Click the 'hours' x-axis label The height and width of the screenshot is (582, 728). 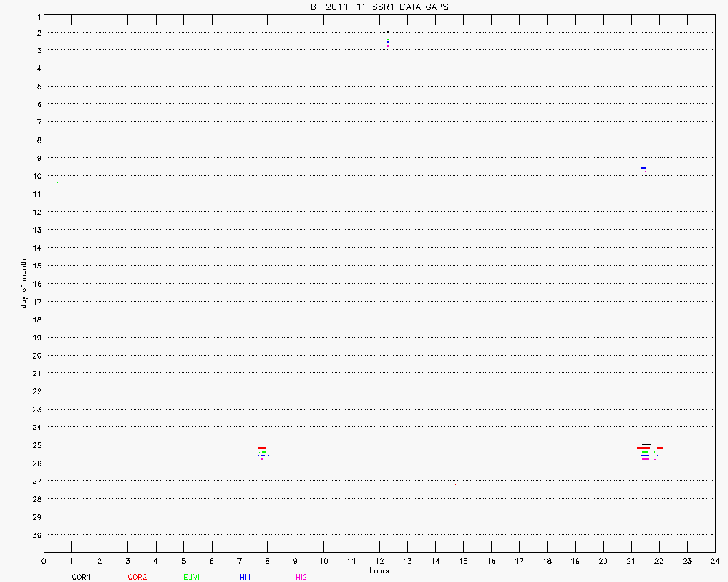(379, 570)
